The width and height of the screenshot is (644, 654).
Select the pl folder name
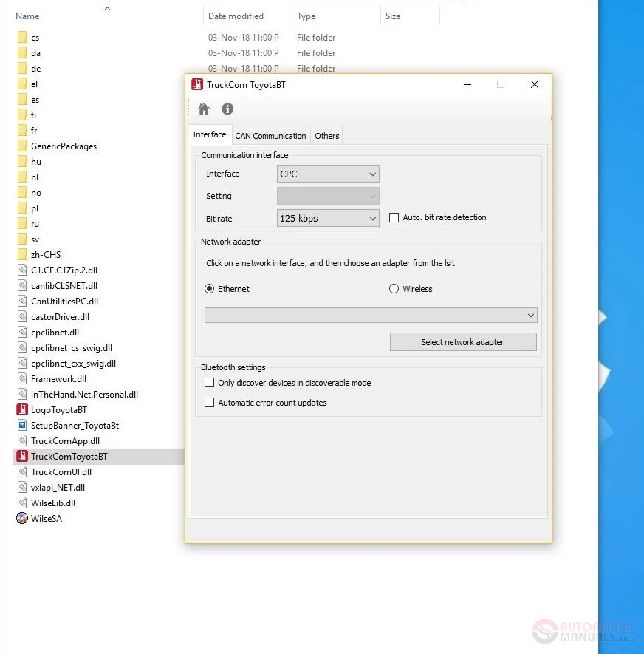pos(35,208)
